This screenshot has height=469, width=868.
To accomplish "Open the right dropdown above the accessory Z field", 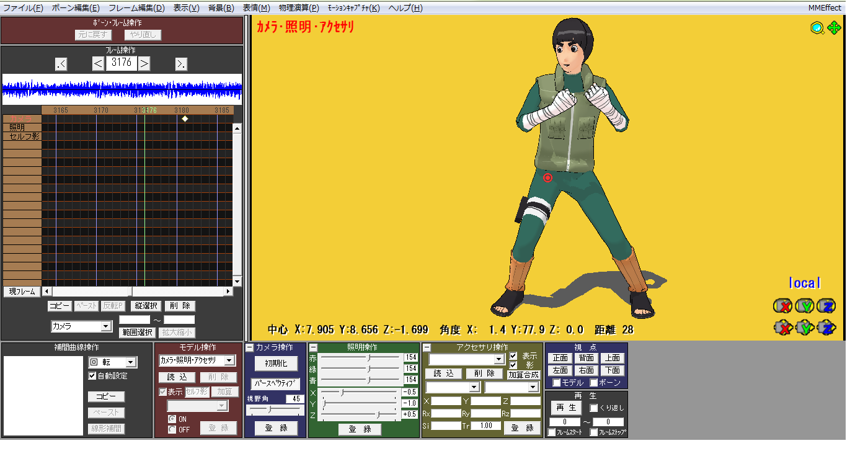I will (x=511, y=387).
